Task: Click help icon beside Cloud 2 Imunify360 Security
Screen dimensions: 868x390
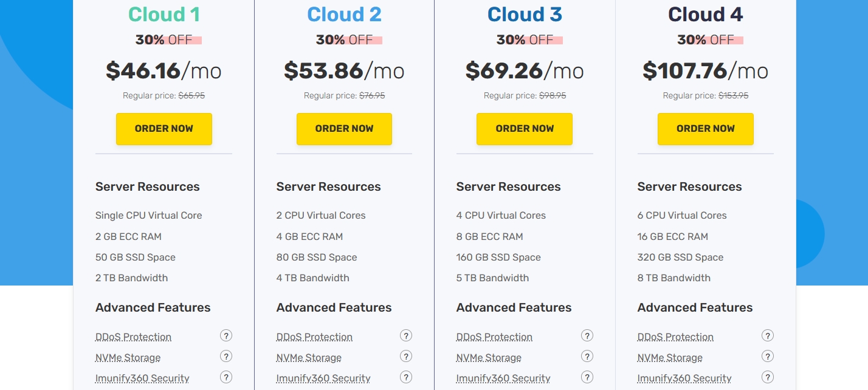Action: [406, 377]
